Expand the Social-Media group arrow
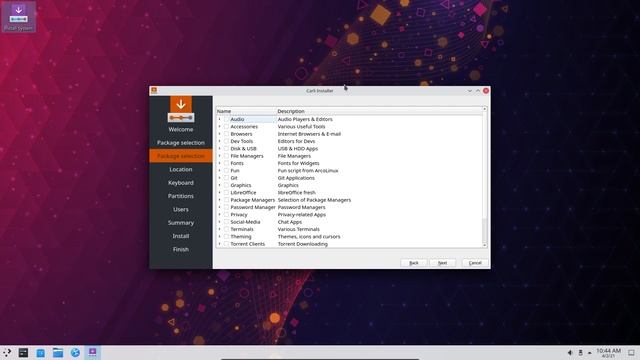This screenshot has height=360, width=640. click(219, 222)
